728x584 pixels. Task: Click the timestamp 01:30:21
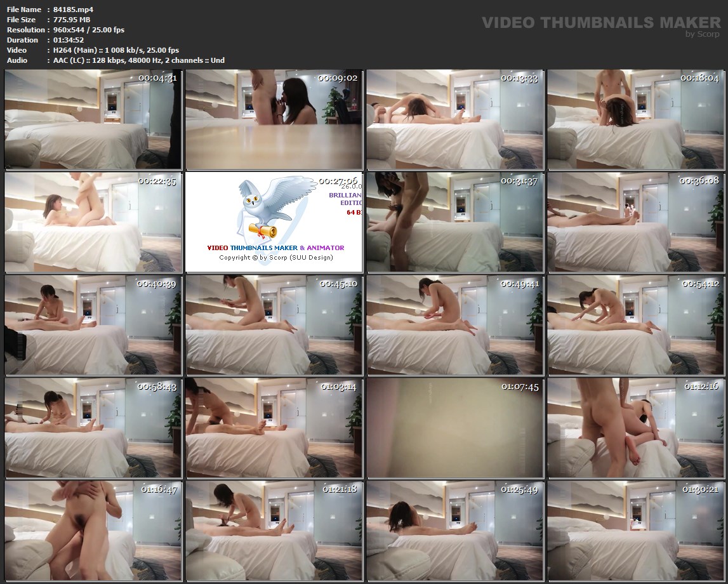click(x=701, y=489)
